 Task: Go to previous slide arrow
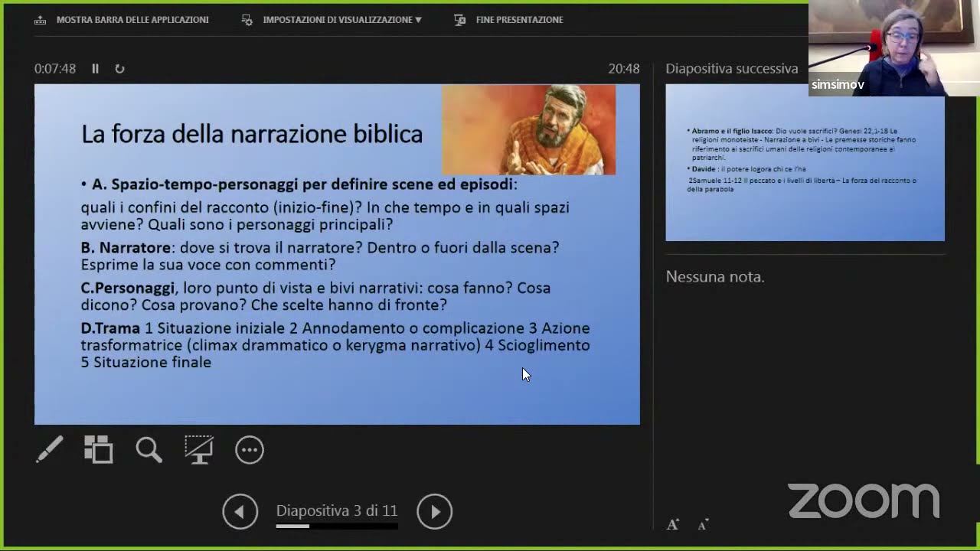(x=240, y=511)
